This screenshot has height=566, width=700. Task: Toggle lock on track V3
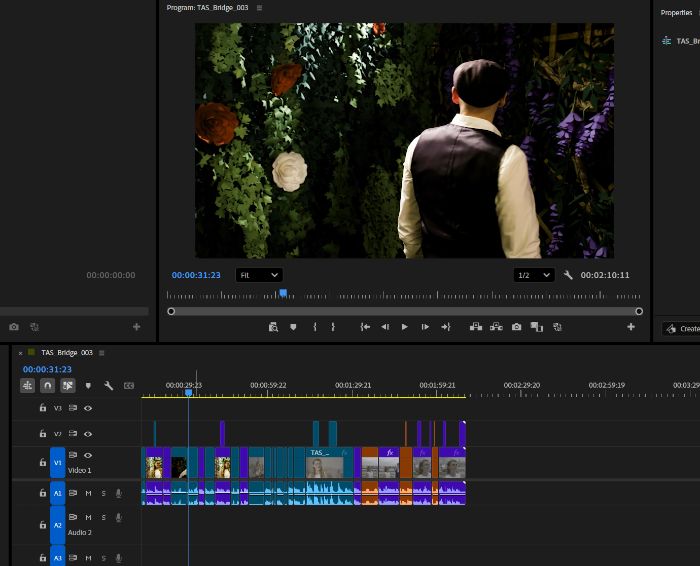tap(43, 408)
